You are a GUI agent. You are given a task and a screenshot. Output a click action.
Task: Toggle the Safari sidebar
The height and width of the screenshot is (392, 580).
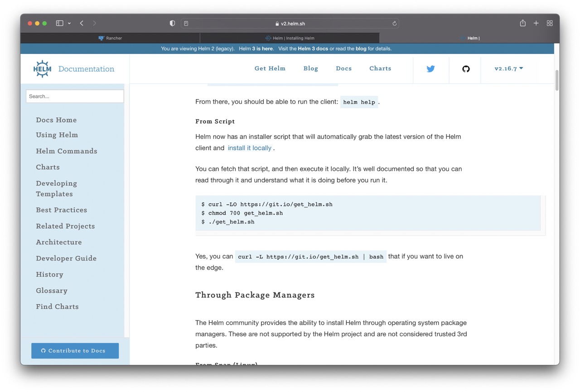(59, 23)
